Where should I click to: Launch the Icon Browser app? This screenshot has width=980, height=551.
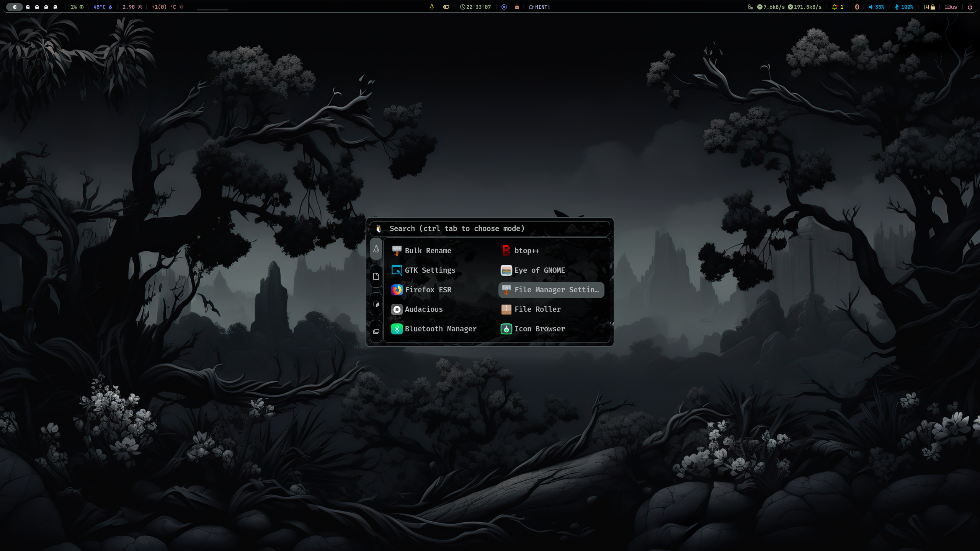[x=539, y=329]
